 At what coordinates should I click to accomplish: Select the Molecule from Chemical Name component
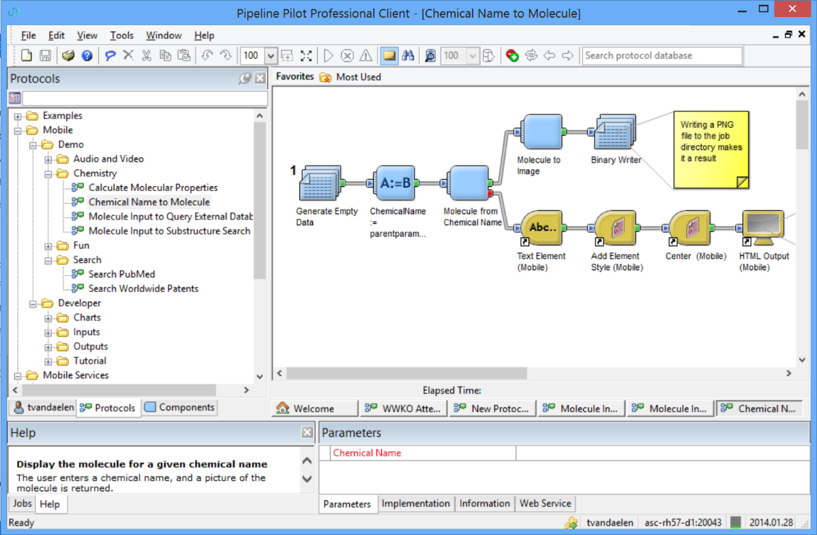(x=468, y=184)
